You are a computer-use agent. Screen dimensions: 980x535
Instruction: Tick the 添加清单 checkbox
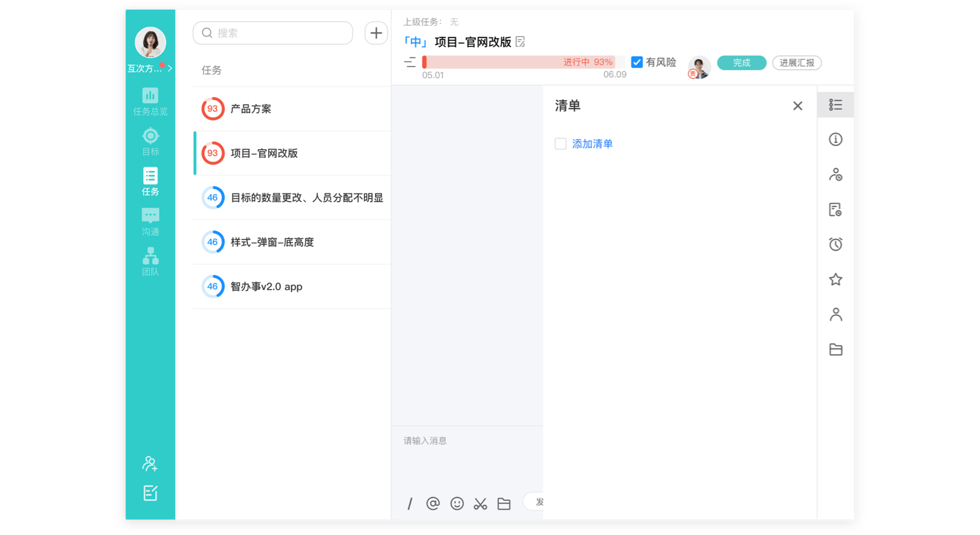(x=560, y=144)
